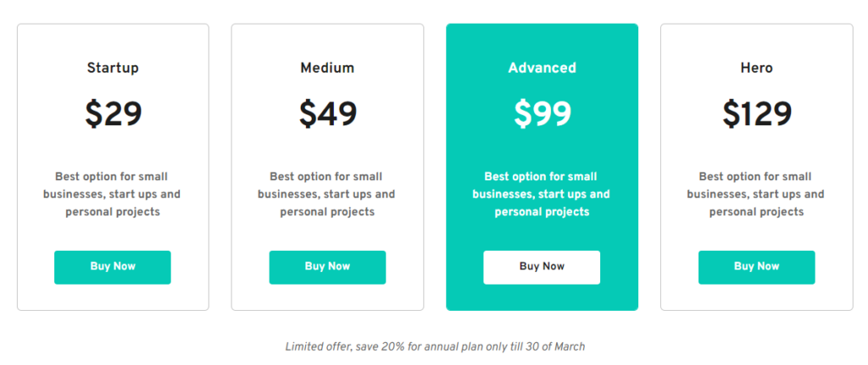Click Buy Now on the Hero plan
This screenshot has width=868, height=365.
click(756, 267)
